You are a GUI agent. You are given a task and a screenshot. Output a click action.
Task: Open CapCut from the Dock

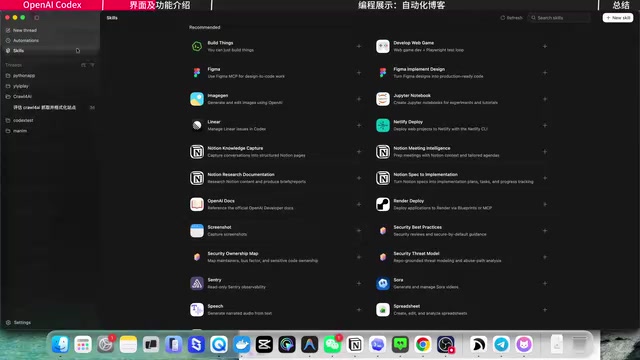click(x=264, y=344)
